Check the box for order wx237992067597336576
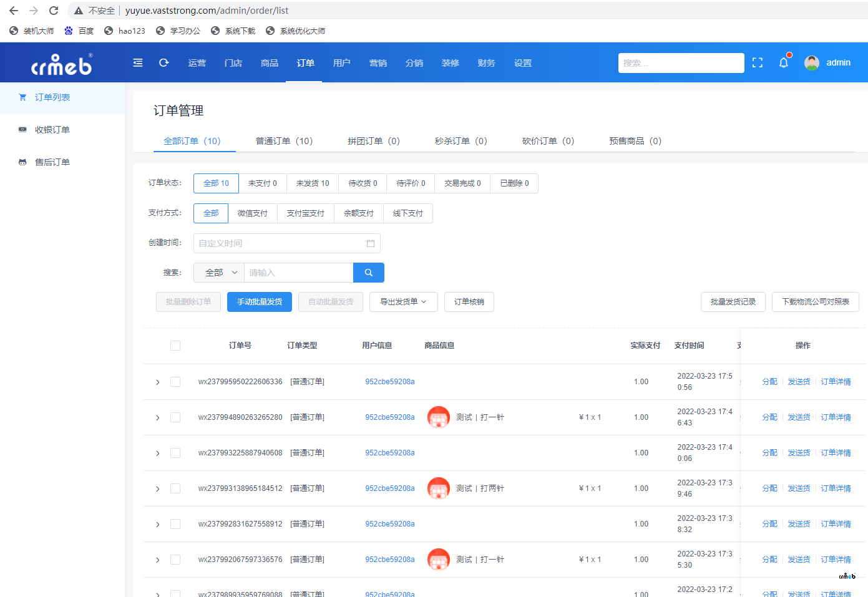 click(175, 560)
